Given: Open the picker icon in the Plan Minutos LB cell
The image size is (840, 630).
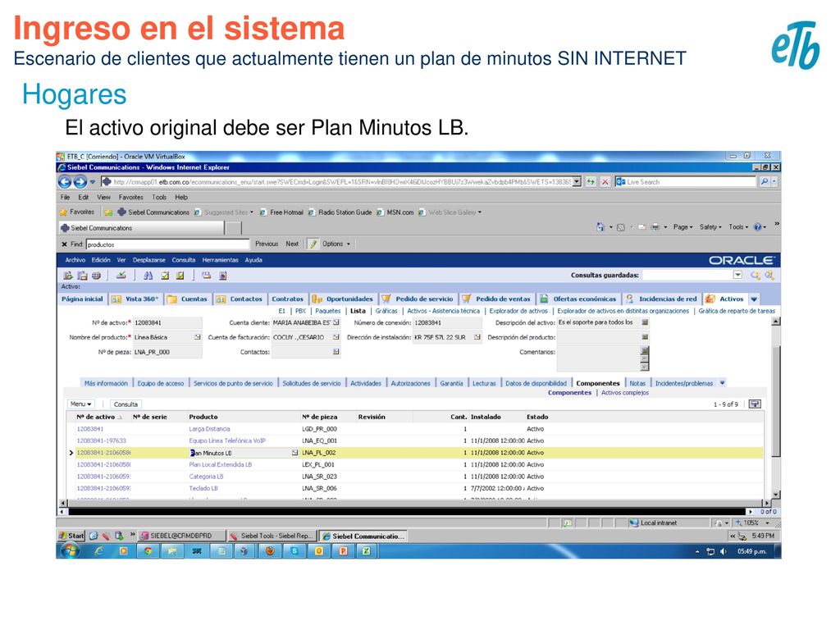Looking at the screenshot, I should tap(294, 453).
